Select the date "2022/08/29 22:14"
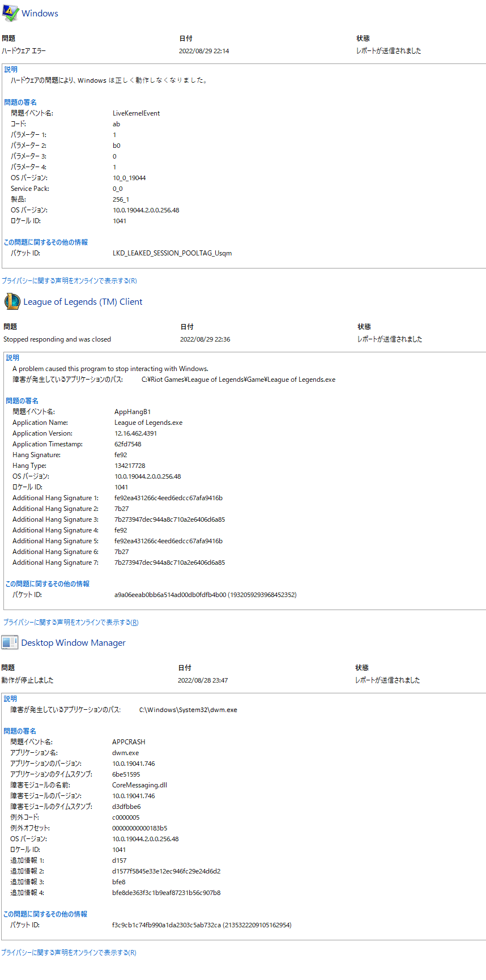Image resolution: width=486 pixels, height=980 pixels. 204,51
